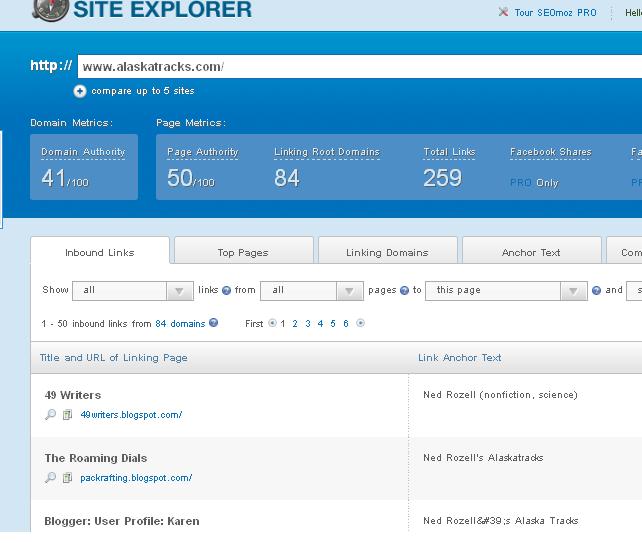
Task: Click Domain Authority metric label
Action: (83, 152)
